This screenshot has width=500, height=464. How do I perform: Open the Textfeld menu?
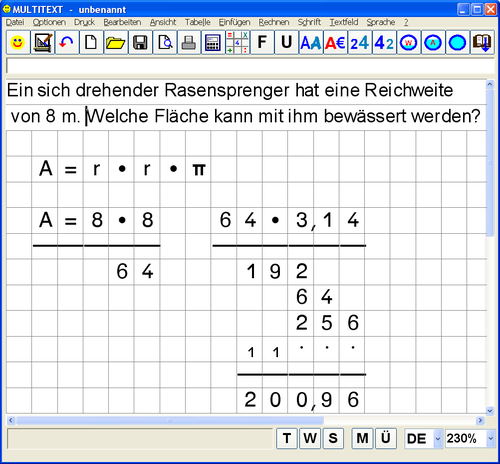click(344, 22)
